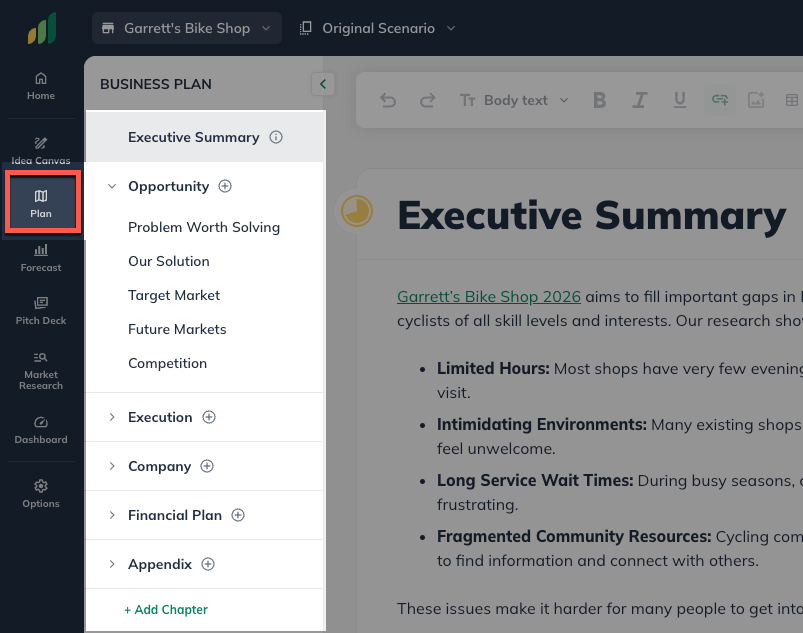Open the Original Scenario dropdown
The height and width of the screenshot is (633, 803).
pos(378,28)
